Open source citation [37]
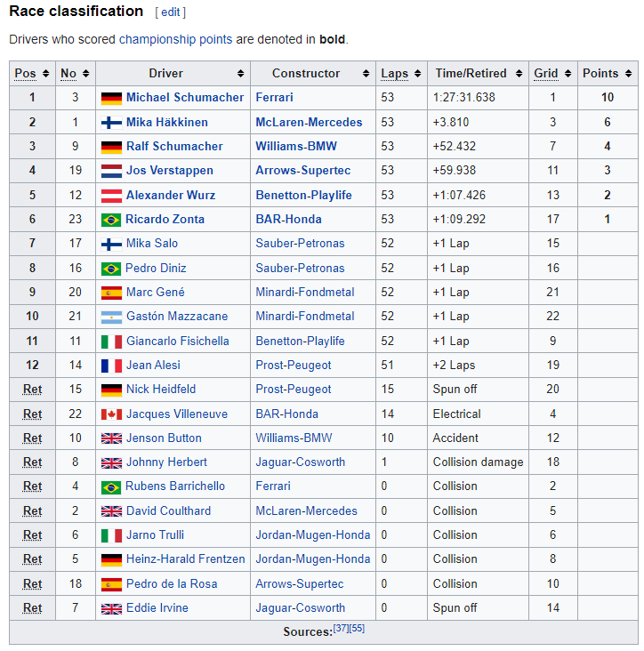 point(341,629)
